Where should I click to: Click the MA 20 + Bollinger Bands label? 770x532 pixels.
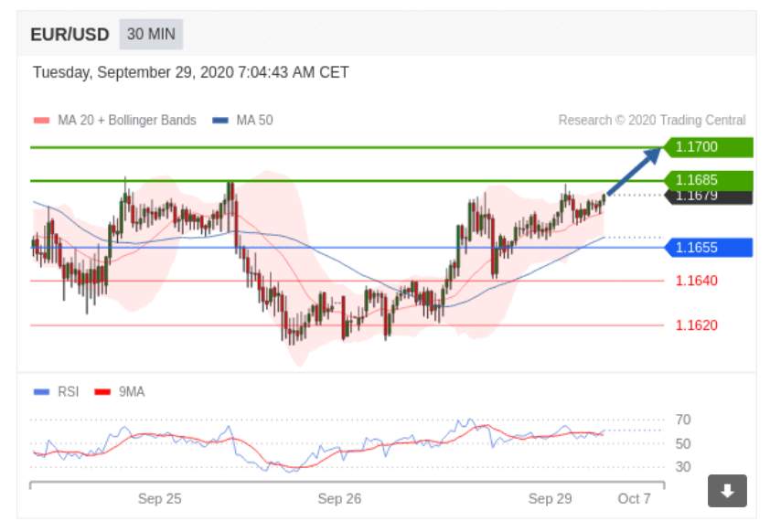(127, 121)
